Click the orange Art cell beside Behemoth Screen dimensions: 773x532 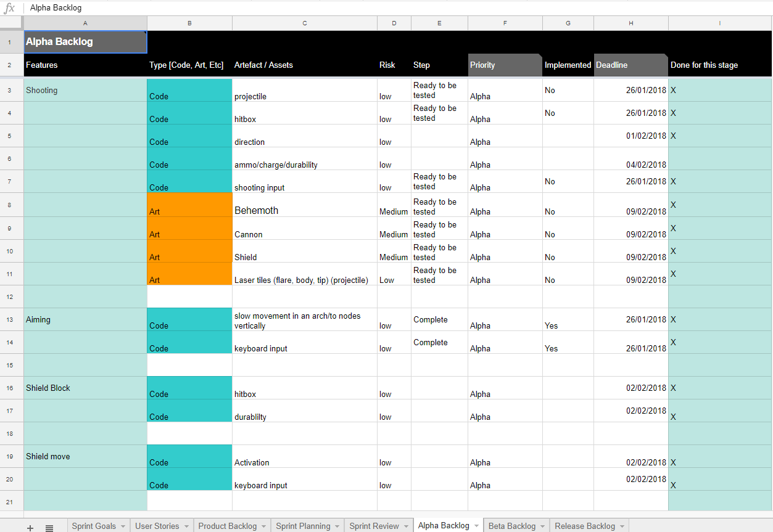[x=189, y=205]
